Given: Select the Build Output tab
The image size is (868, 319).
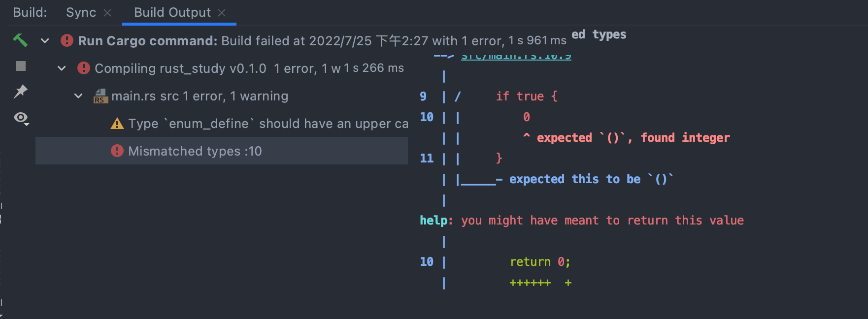Looking at the screenshot, I should tap(172, 12).
